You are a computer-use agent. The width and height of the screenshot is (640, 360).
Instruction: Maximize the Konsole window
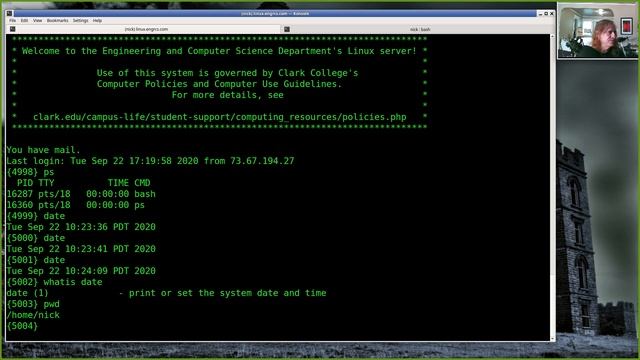[546, 13]
